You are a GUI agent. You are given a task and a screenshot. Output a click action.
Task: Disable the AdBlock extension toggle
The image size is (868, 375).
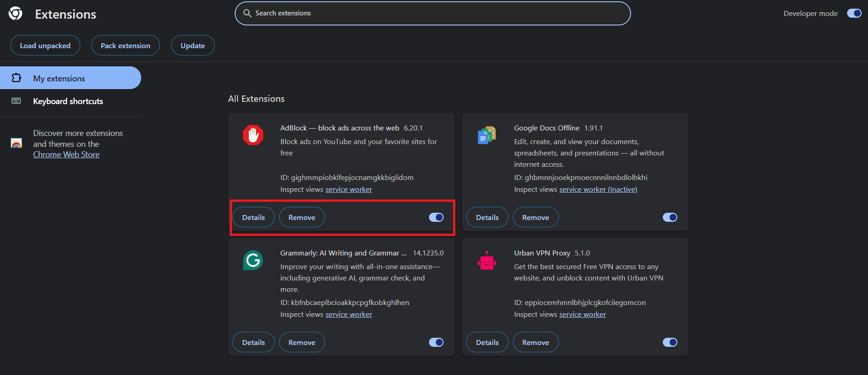click(436, 217)
